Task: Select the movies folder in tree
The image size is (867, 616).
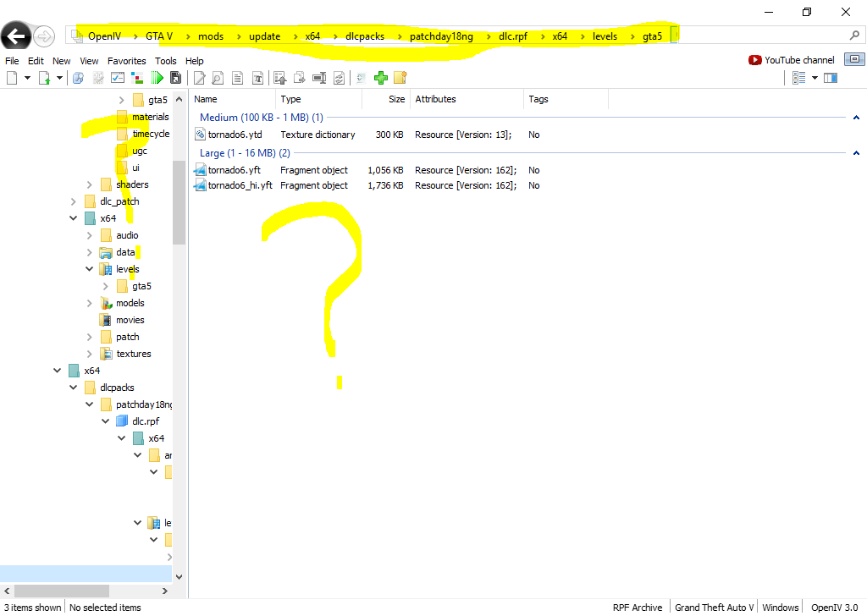Action: click(x=130, y=320)
